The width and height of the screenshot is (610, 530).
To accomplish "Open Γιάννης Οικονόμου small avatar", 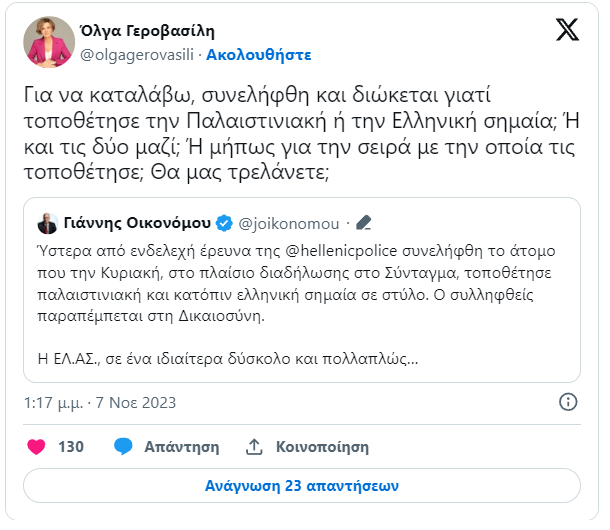I will [47, 223].
